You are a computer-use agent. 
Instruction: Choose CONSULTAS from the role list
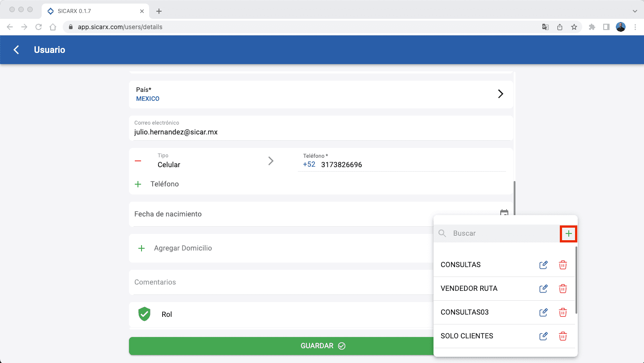click(460, 265)
